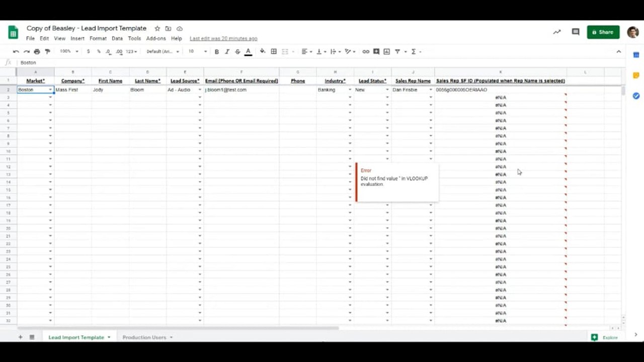Screen dimensions: 644x362
Task: Open Vertical align dropdown
Action: pyautogui.click(x=320, y=51)
